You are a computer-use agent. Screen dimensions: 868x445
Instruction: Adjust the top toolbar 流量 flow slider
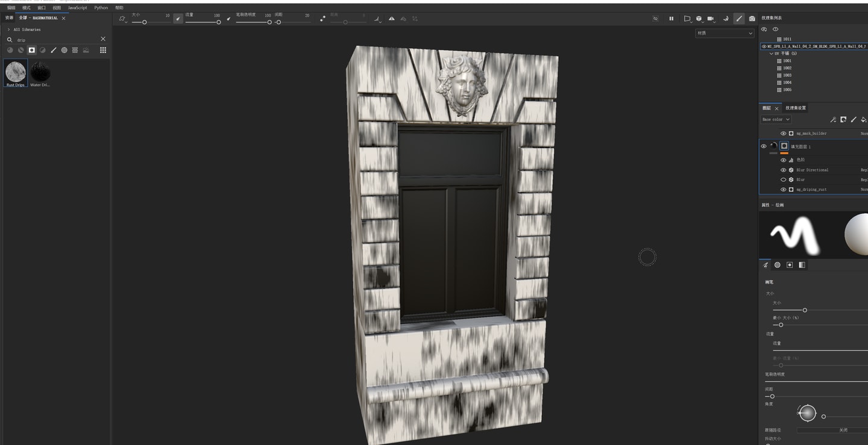[203, 22]
